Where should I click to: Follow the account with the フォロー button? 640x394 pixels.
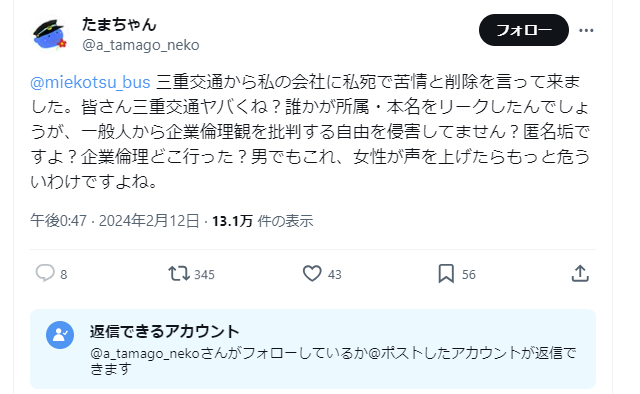click(524, 30)
